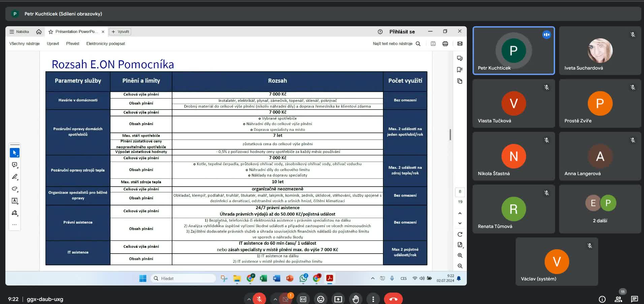Open Windows notification bell
Image resolution: width=644 pixels, height=304 pixels.
[459, 278]
